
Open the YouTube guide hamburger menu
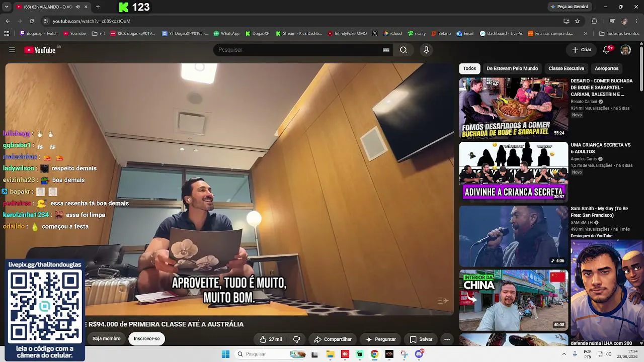(x=12, y=50)
